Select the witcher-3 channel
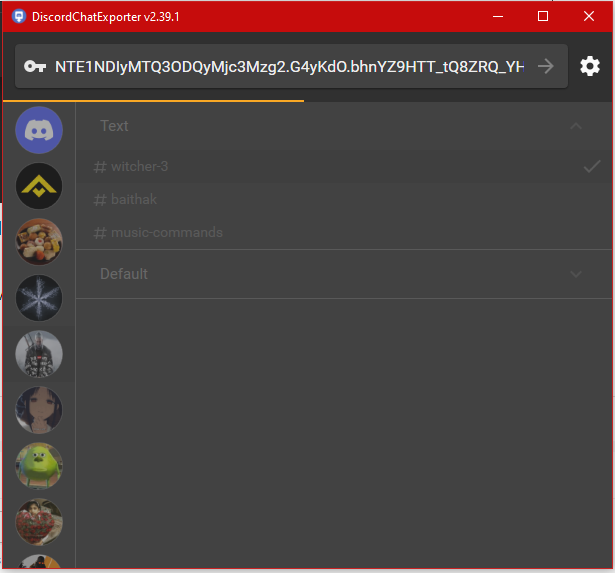This screenshot has width=615, height=573. coord(344,166)
